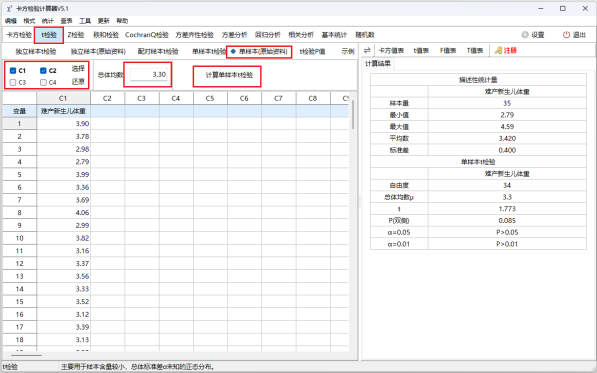Select the 单样本(原始资料) sub-tab
The width and height of the screenshot is (597, 373).
coord(259,51)
